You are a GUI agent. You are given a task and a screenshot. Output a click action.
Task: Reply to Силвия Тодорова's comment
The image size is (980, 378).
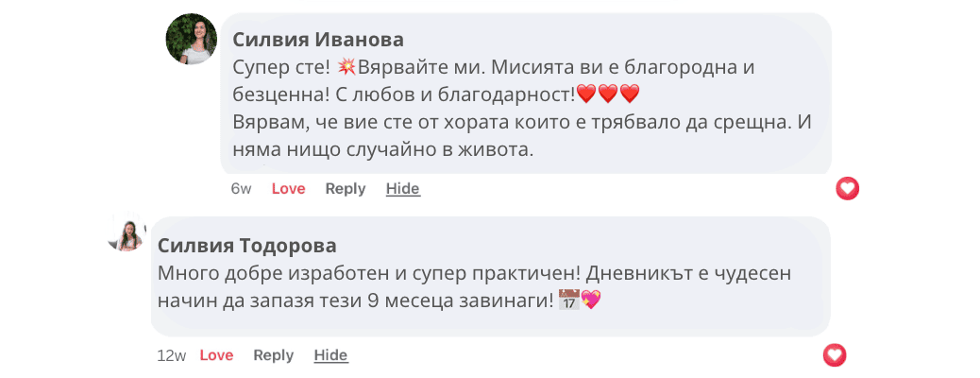click(273, 355)
